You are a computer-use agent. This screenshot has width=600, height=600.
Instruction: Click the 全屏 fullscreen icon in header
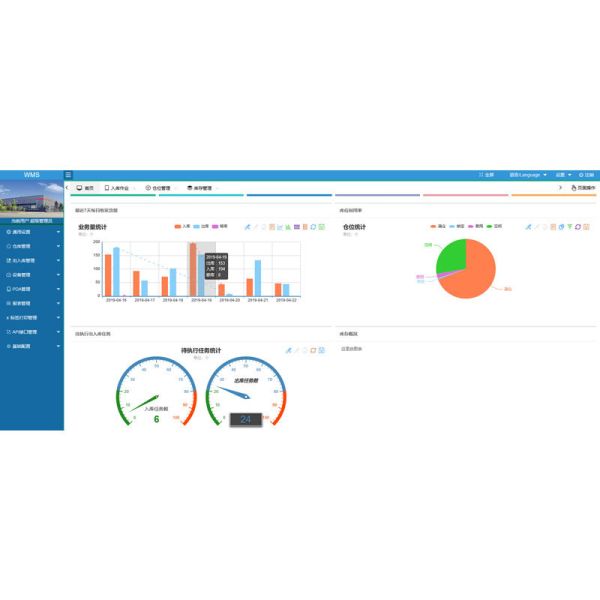click(486, 175)
